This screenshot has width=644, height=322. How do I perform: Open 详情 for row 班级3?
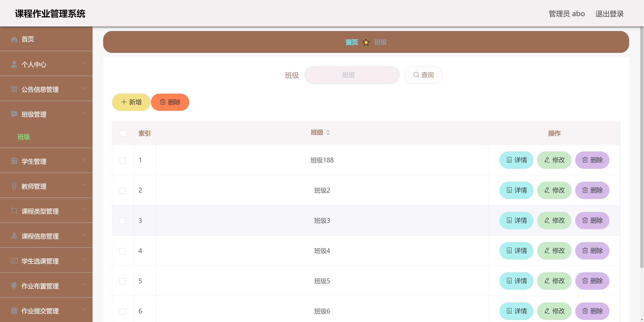coord(516,221)
